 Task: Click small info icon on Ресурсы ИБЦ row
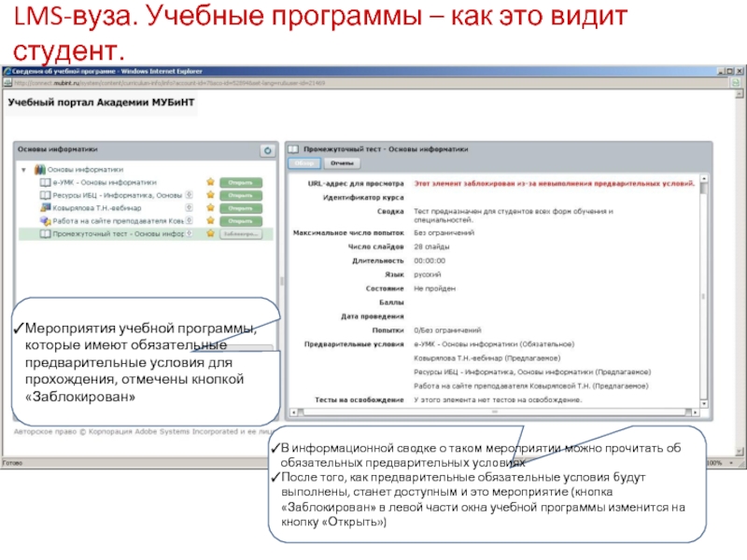[x=190, y=195]
